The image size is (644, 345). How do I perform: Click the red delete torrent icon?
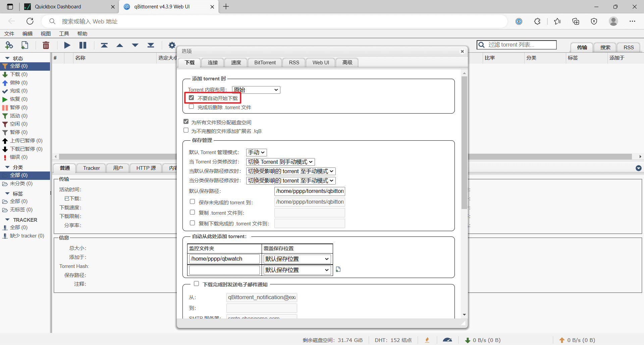46,45
